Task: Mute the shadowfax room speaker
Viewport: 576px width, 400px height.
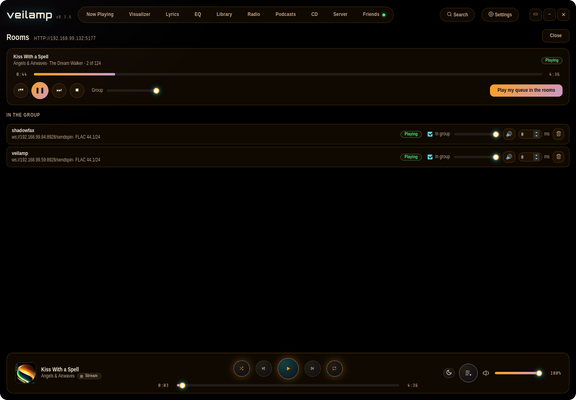Action: (x=509, y=134)
